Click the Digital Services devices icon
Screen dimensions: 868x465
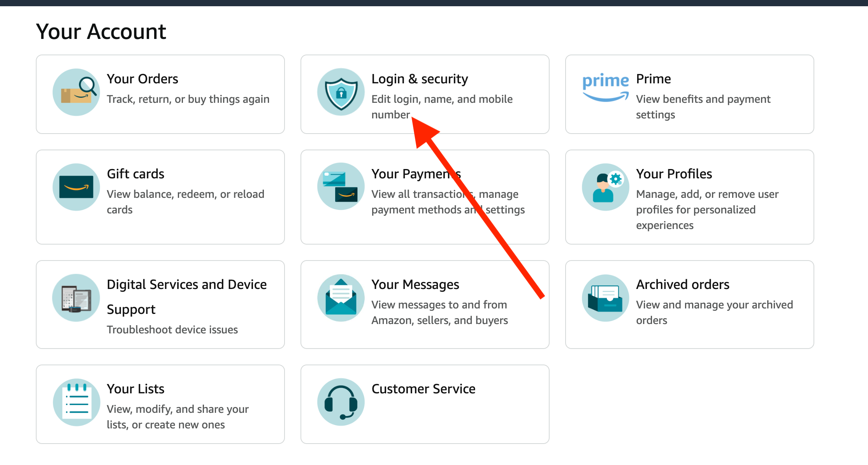click(76, 298)
